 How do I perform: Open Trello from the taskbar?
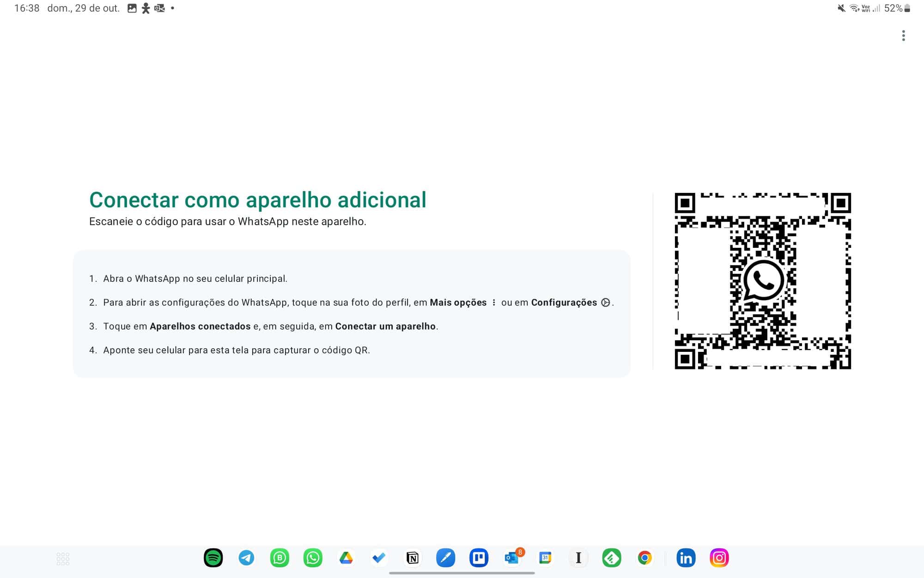479,558
